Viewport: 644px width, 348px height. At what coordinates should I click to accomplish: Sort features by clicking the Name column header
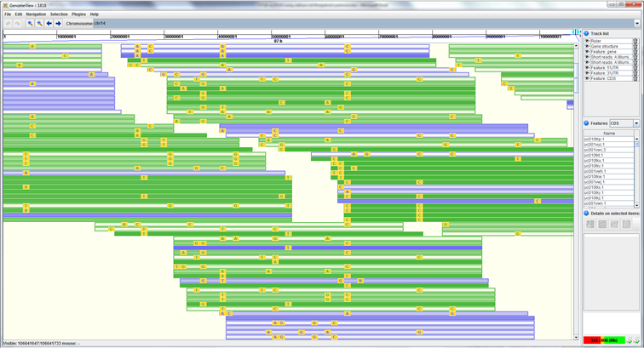609,134
